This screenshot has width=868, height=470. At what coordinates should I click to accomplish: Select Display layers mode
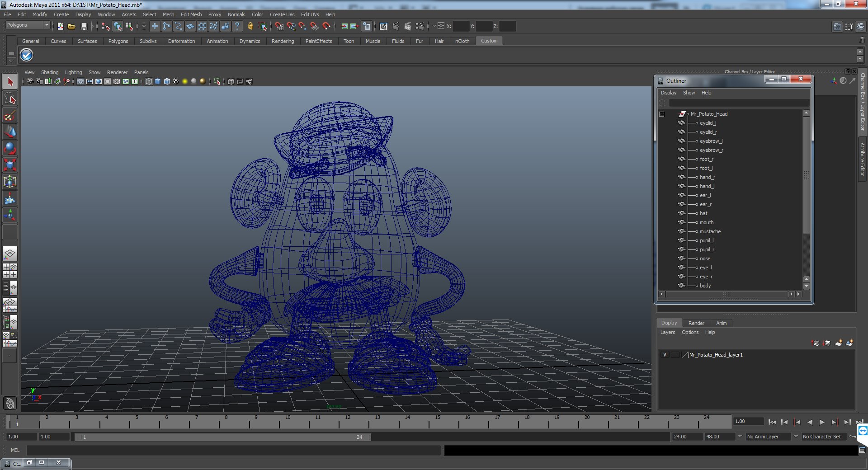(669, 323)
